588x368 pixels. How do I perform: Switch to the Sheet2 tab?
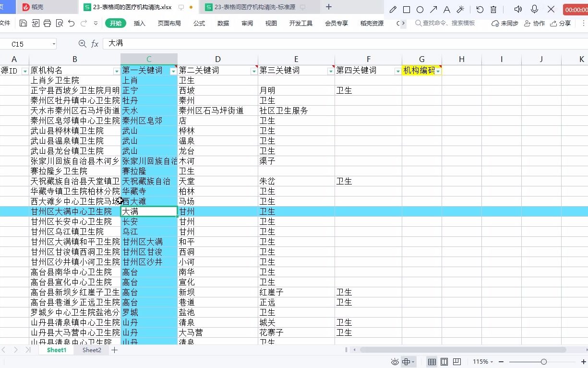click(91, 350)
